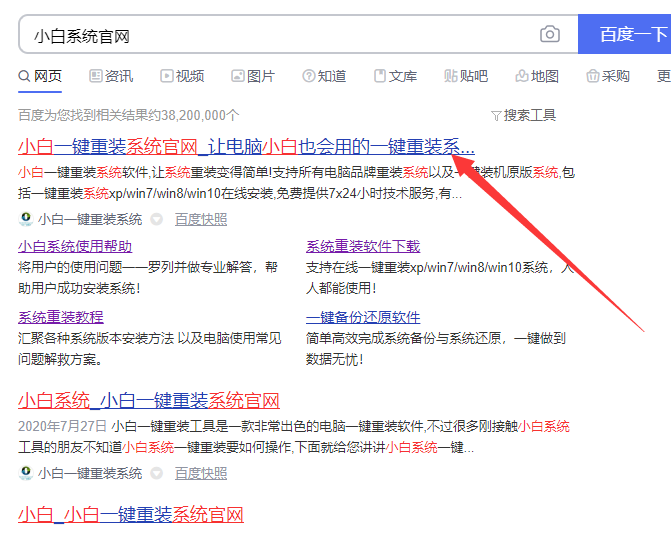Click the camera image search icon

tap(550, 35)
